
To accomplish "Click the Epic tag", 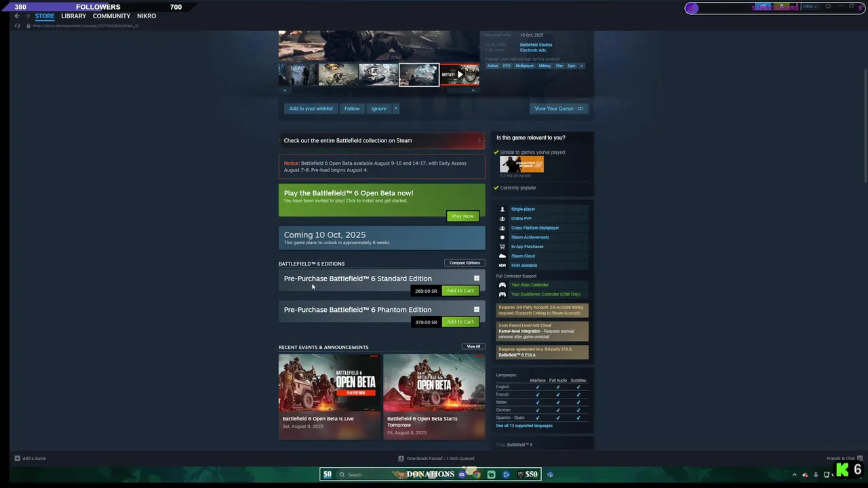I will 572,66.
